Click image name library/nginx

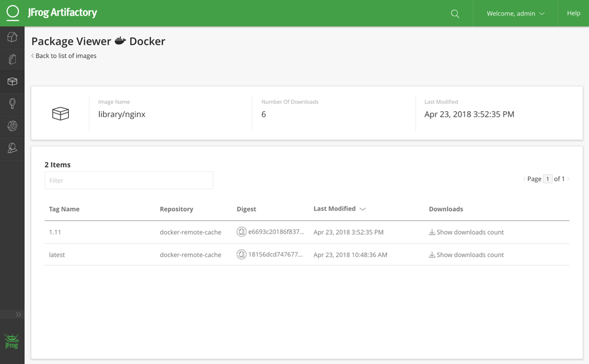point(122,114)
